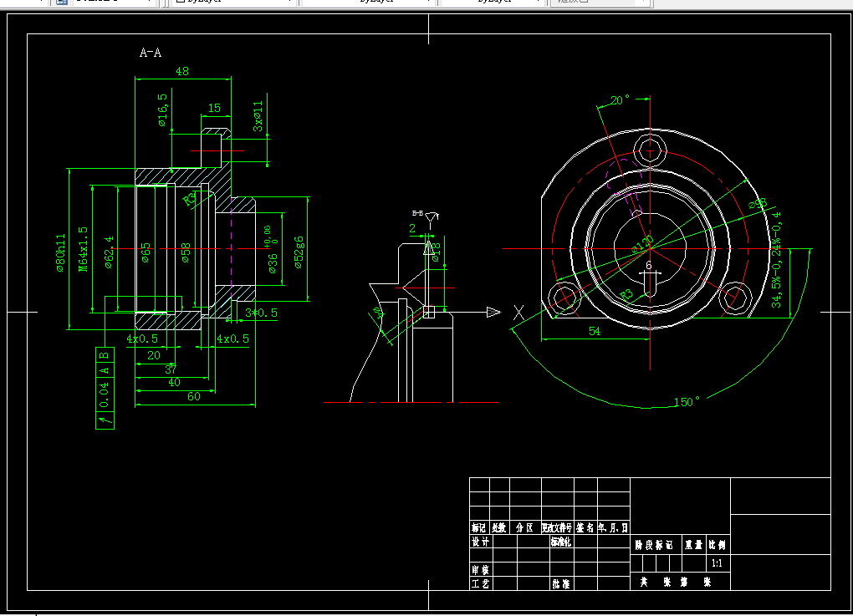This screenshot has width=853, height=616.
Task: Select the X view direction label
Action: point(519,313)
